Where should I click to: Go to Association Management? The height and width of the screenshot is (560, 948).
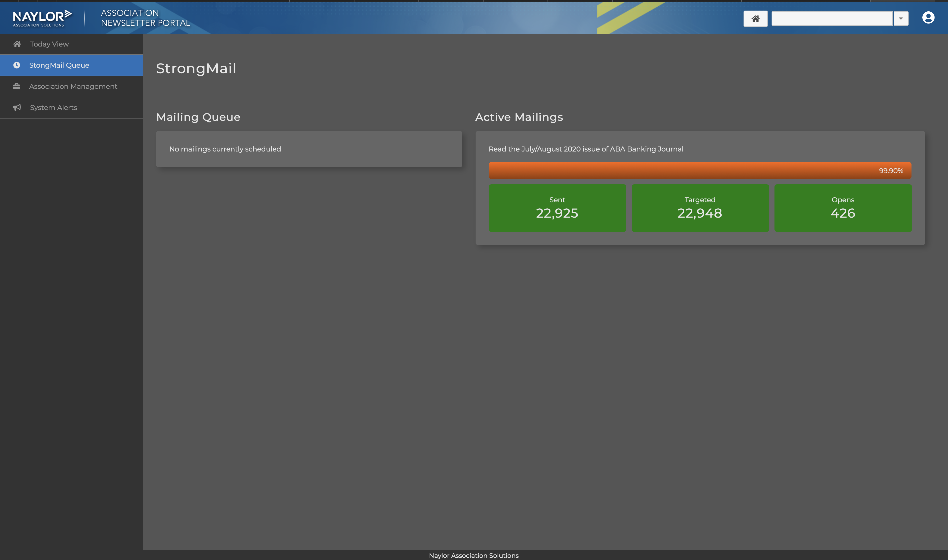(x=71, y=86)
